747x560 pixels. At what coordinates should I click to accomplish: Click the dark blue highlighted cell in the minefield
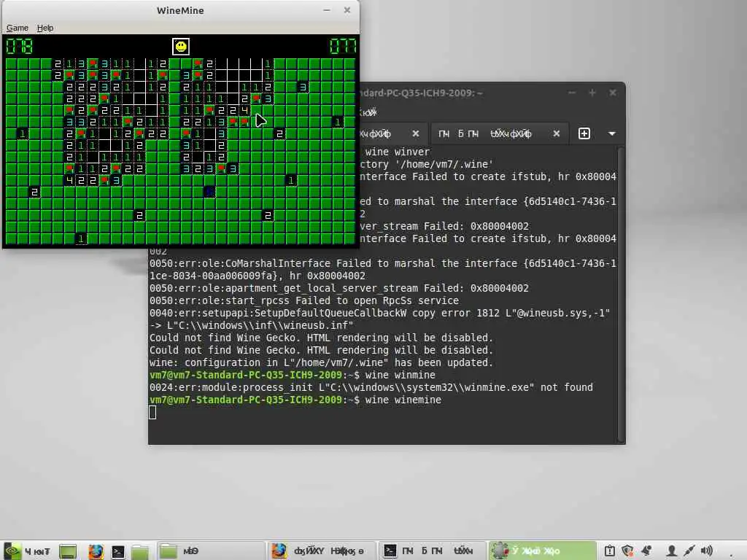pyautogui.click(x=209, y=192)
